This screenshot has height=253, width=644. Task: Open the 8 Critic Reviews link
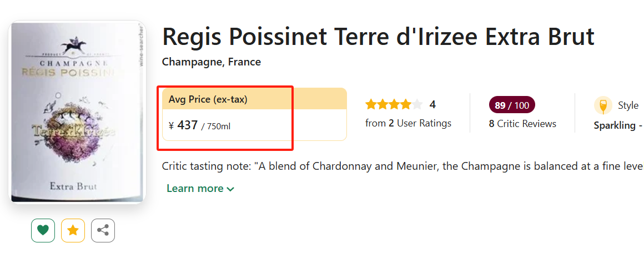click(x=522, y=124)
